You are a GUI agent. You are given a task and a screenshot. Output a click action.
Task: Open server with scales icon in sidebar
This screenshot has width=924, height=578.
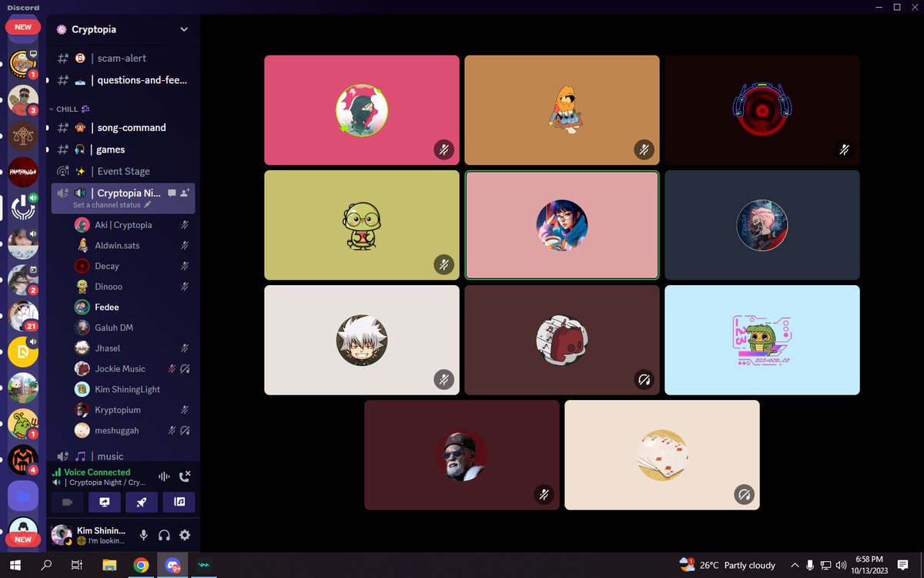pos(23,136)
